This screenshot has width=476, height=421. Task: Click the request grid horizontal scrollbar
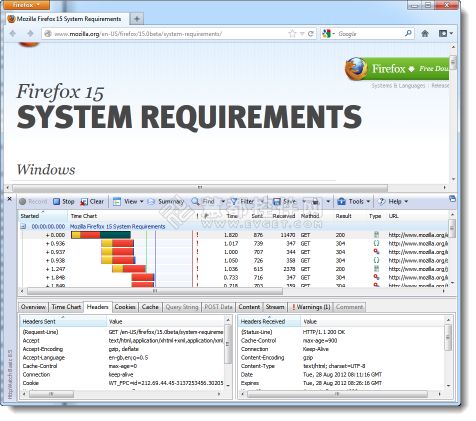154,291
